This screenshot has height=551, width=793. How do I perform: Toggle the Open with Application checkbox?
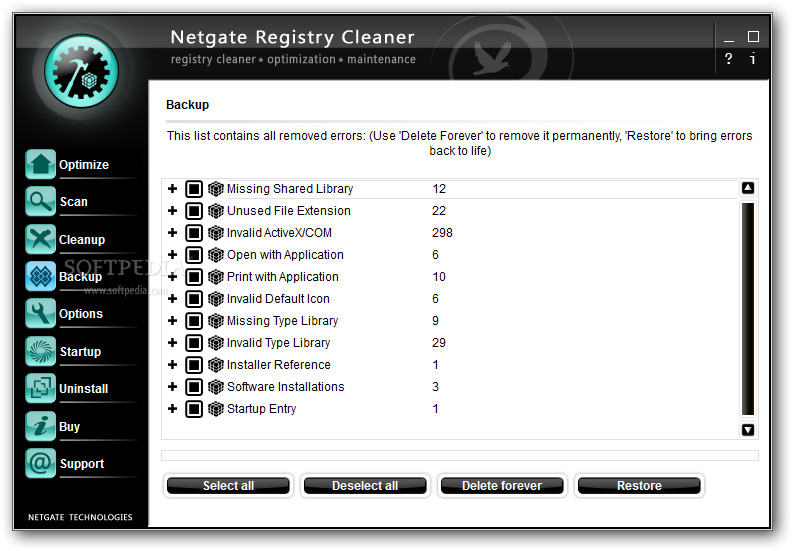194,255
